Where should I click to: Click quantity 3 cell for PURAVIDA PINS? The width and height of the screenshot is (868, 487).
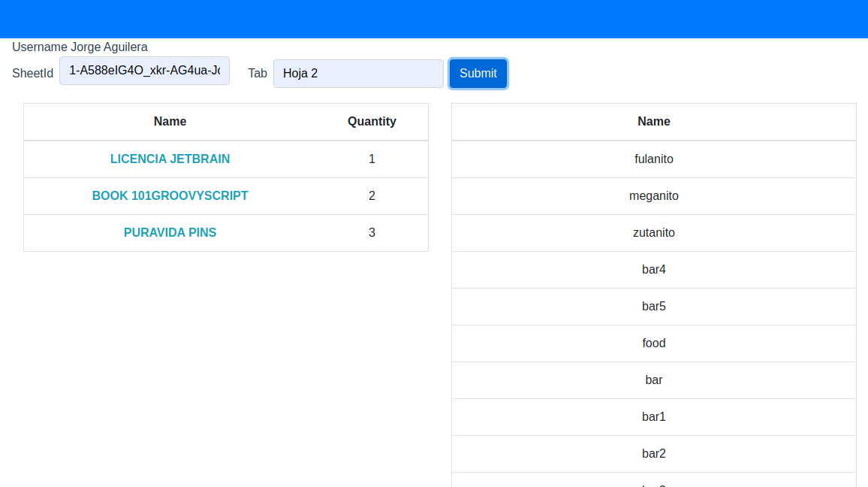point(372,233)
